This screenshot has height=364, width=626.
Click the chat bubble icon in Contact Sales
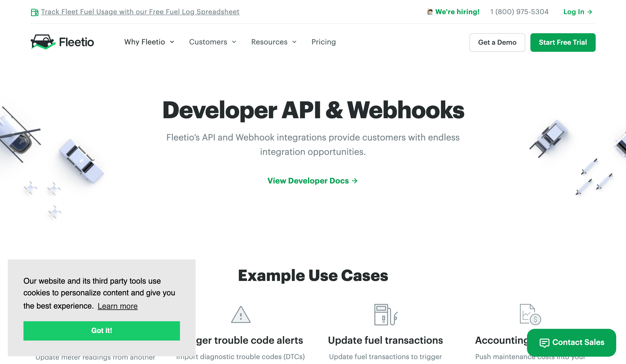pos(544,343)
